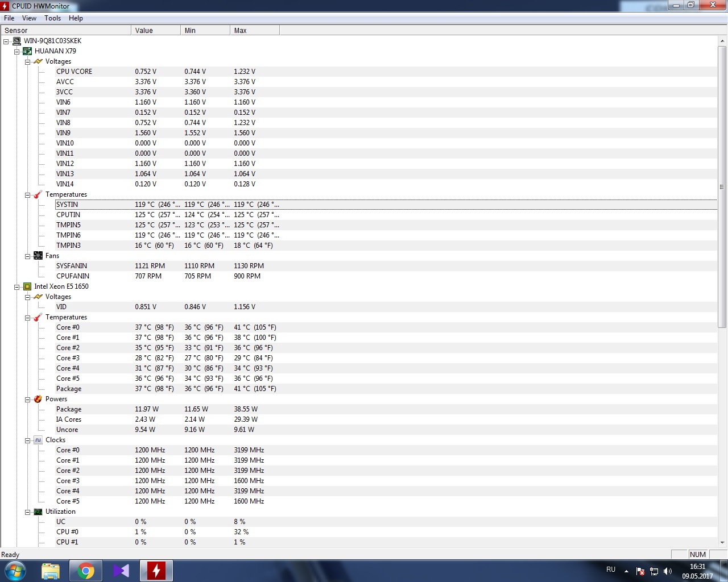Click the Min column header
Image resolution: width=728 pixels, height=582 pixels.
[x=205, y=30]
